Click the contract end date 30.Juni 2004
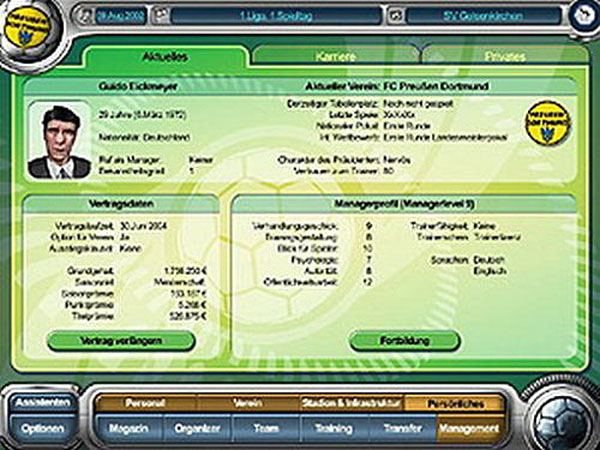600x450 pixels. click(x=143, y=226)
